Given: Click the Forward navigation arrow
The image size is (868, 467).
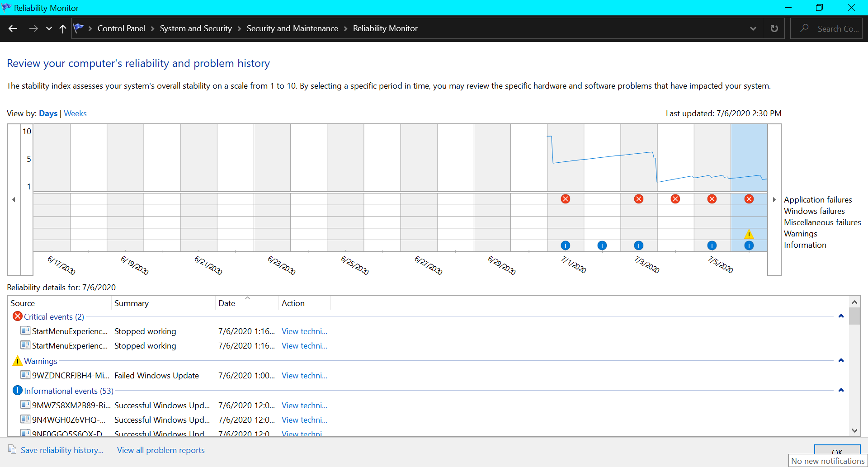Looking at the screenshot, I should click(x=33, y=28).
